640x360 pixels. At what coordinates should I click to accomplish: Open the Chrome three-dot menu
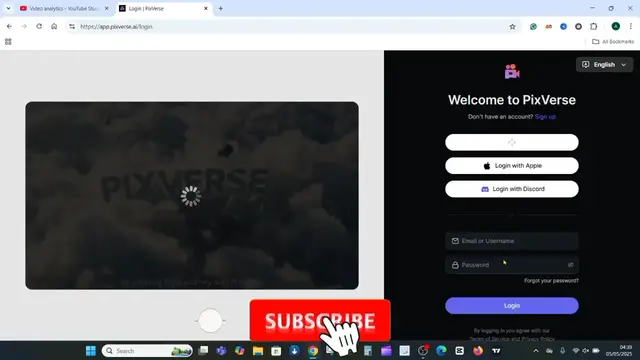(x=631, y=27)
